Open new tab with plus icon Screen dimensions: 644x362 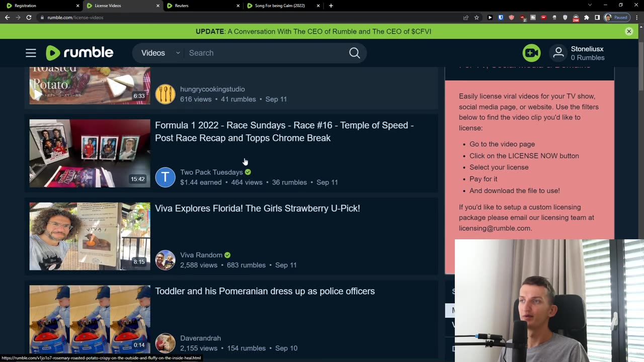point(331,6)
